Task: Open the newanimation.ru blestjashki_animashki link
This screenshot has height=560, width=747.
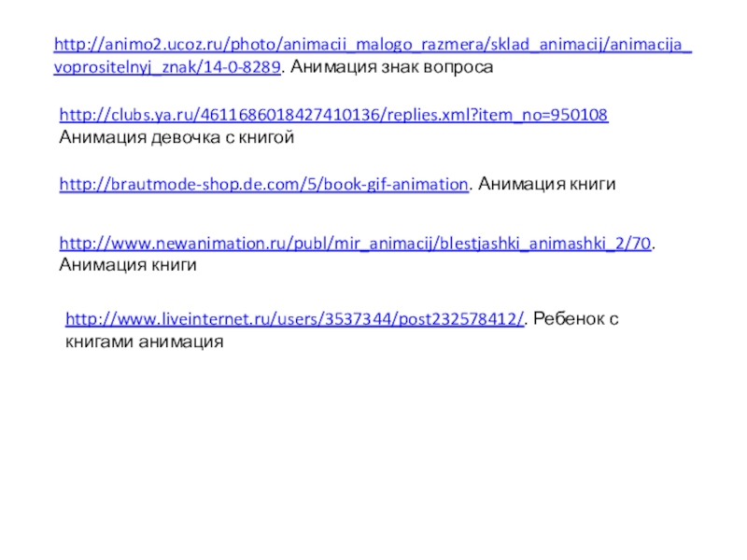Action: [356, 244]
